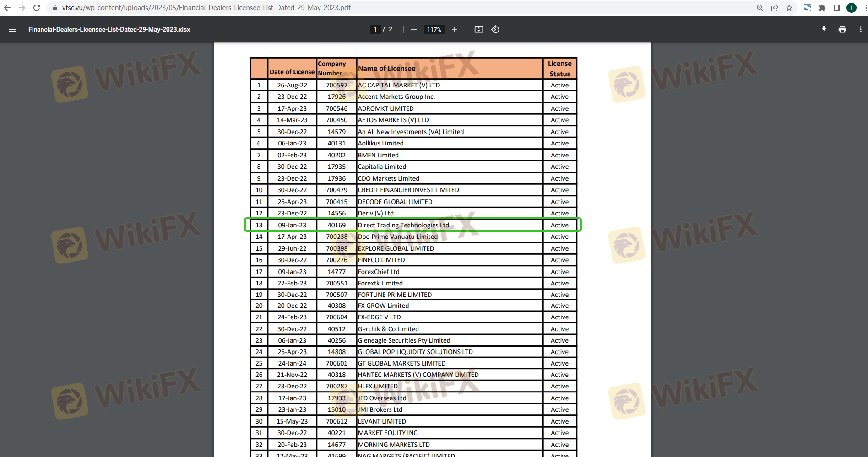868x457 pixels.
Task: Click the Direct Trading Technologies Ltd row
Action: click(x=403, y=225)
